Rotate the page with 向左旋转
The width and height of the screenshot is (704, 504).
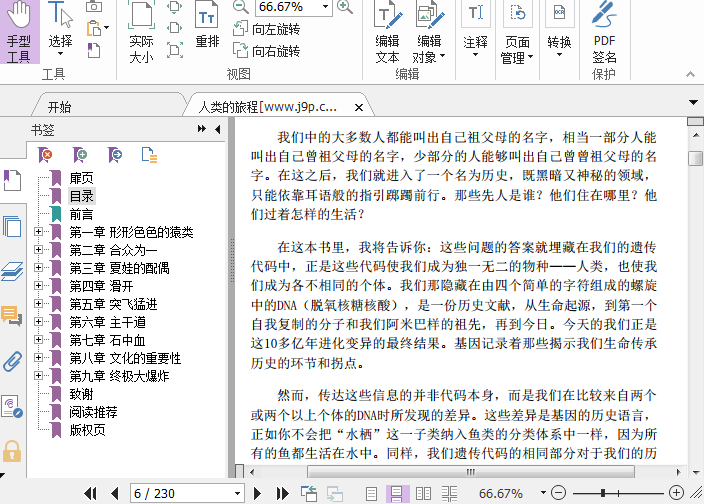(267, 29)
